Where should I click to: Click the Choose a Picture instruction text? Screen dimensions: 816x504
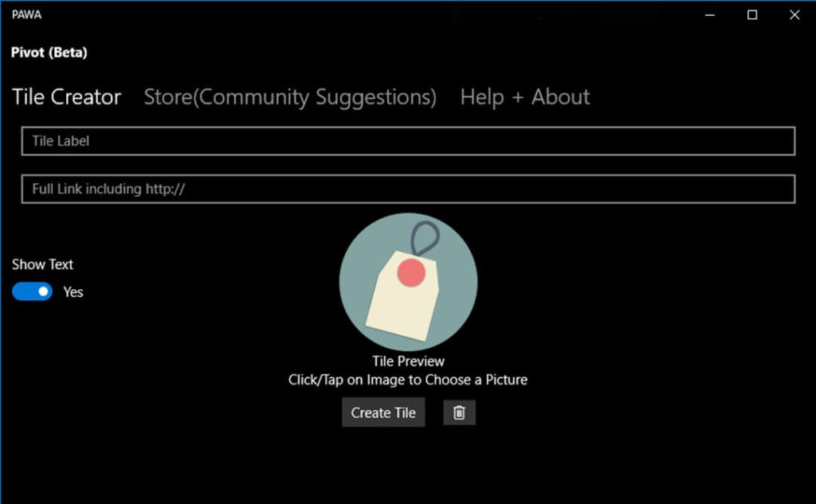[x=408, y=380]
